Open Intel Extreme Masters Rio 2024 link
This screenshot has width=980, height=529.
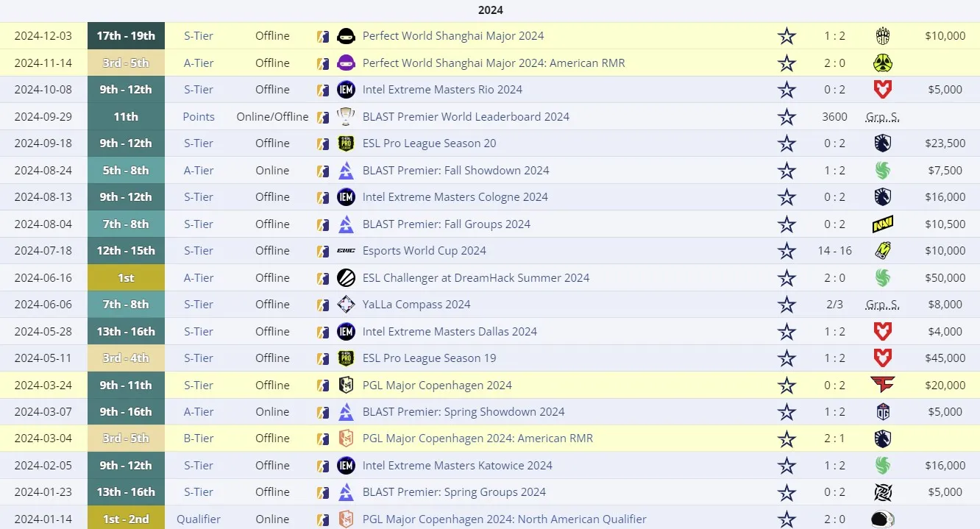[442, 90]
